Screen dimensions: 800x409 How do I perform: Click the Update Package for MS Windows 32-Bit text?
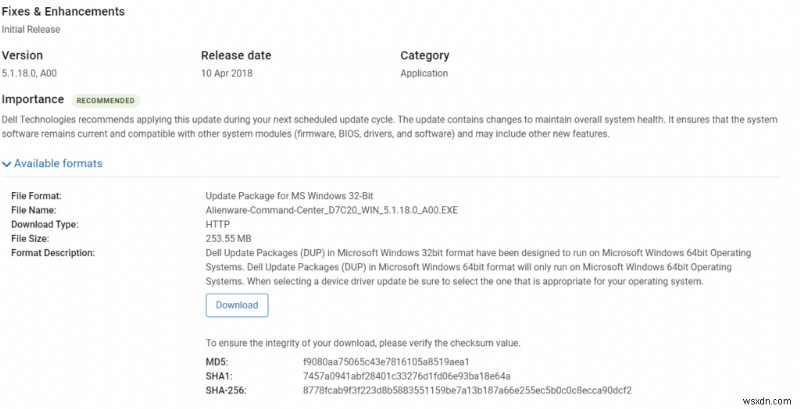289,196
